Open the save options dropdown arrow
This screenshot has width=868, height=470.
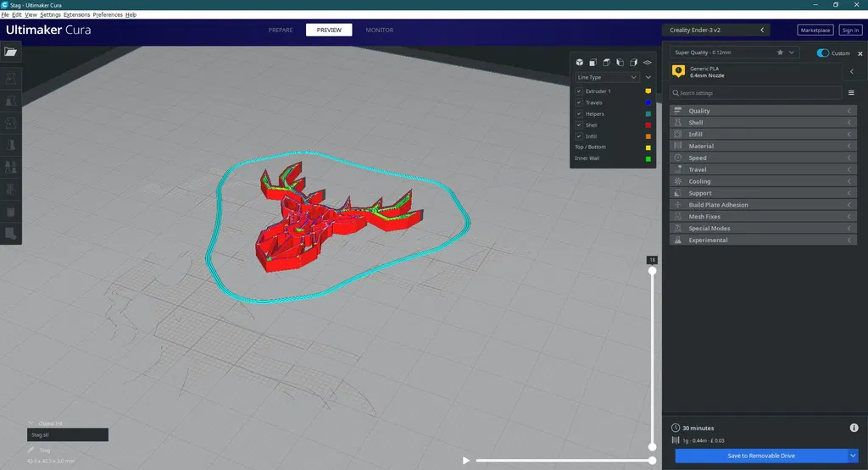(853, 456)
